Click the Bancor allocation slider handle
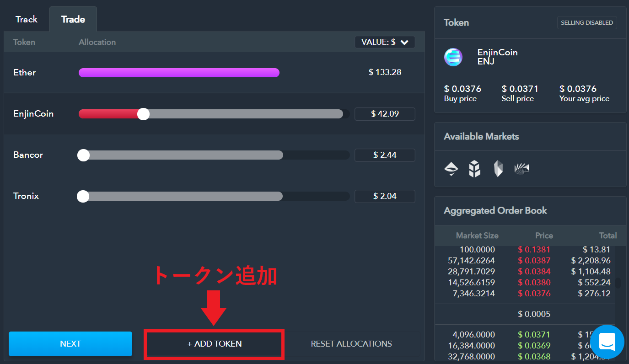 [83, 155]
